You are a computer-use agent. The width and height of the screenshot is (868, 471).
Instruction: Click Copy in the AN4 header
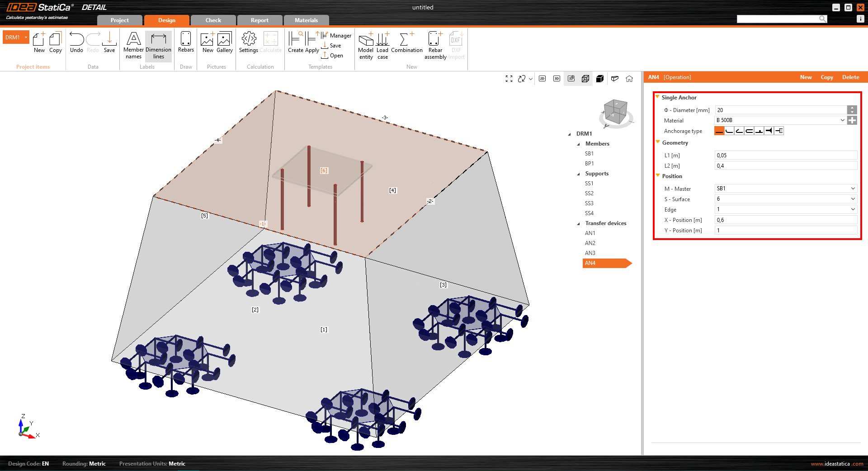coord(826,77)
